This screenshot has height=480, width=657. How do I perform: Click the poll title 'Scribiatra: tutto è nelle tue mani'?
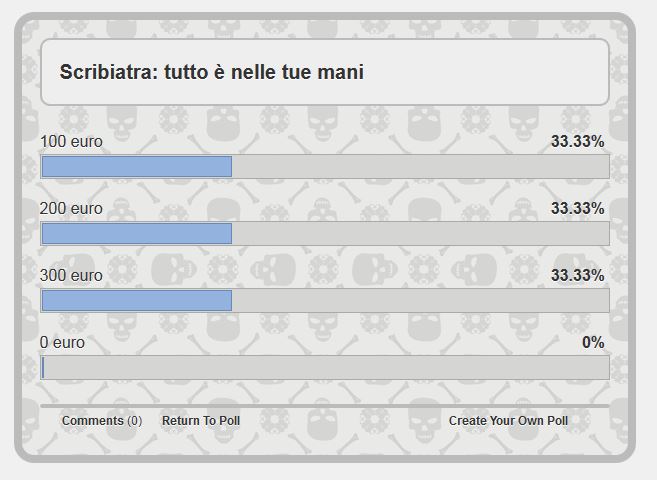pyautogui.click(x=211, y=72)
